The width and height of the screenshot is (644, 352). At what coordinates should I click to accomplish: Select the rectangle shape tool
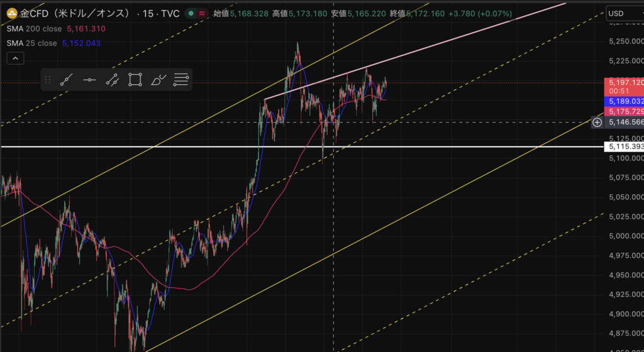click(x=135, y=80)
